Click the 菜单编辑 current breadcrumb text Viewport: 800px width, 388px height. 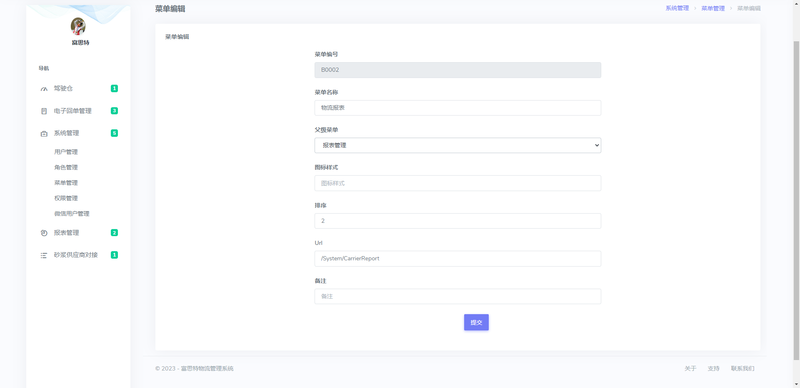pyautogui.click(x=748, y=8)
